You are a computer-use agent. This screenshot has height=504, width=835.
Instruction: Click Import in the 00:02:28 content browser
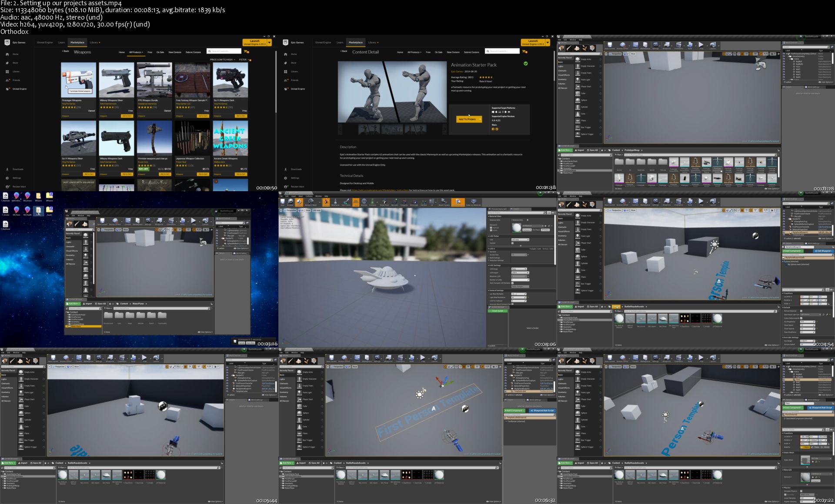tap(580, 150)
